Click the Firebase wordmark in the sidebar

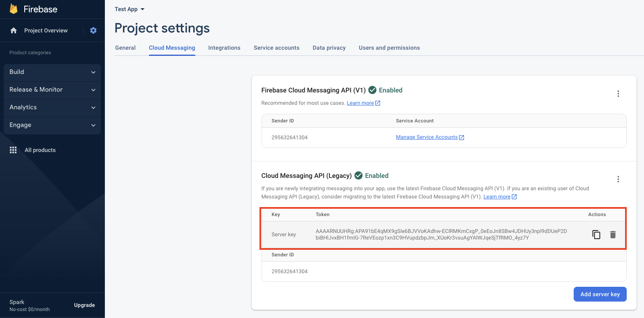40,9
